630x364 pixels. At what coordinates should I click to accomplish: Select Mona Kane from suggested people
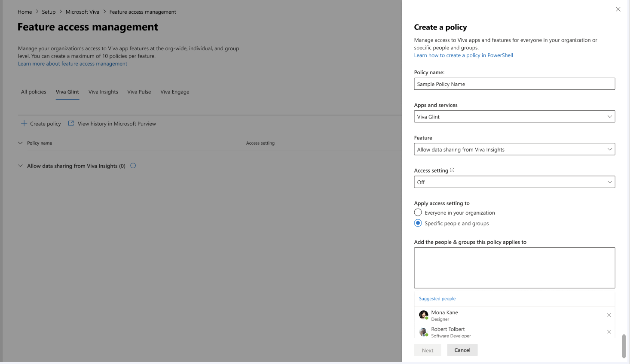(514, 315)
